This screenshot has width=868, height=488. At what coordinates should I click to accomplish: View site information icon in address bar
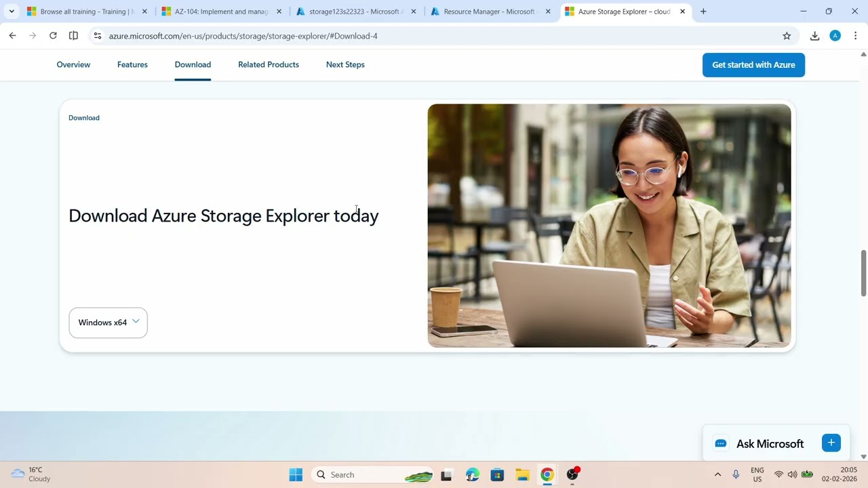pyautogui.click(x=98, y=36)
